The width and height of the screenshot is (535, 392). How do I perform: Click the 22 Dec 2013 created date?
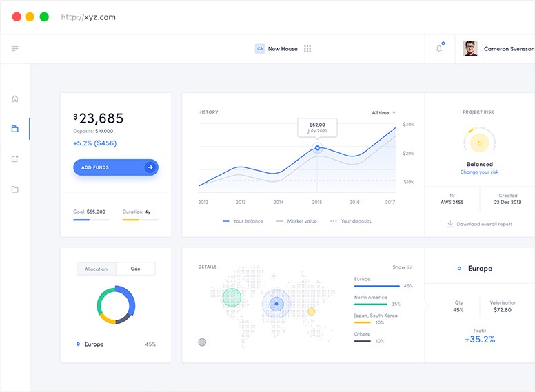507,202
